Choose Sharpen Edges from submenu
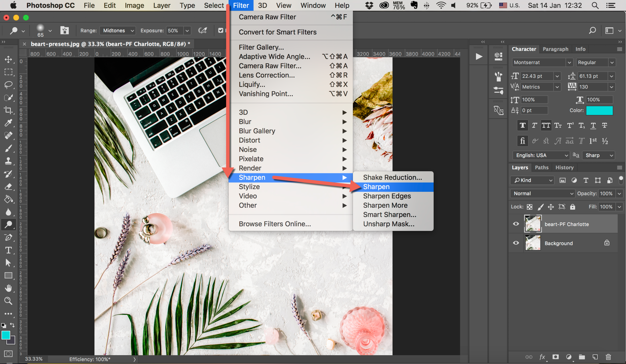 tap(393, 196)
